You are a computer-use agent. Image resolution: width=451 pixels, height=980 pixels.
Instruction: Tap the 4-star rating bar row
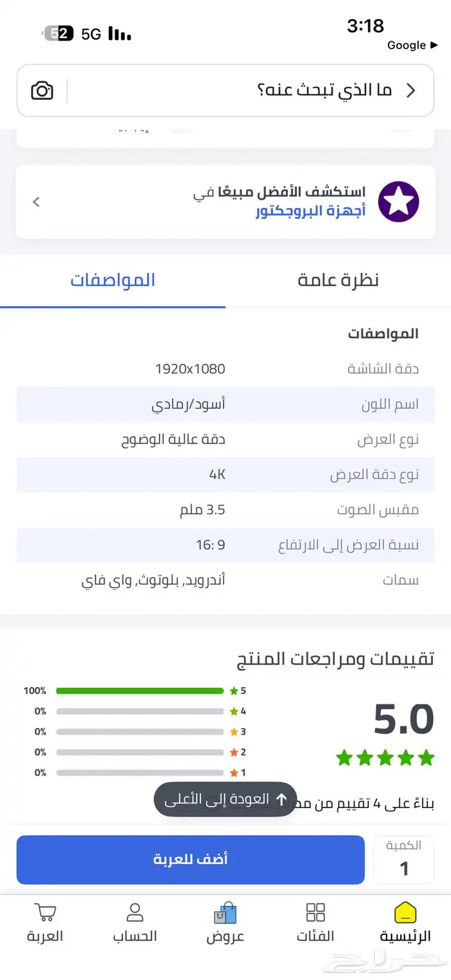[140, 711]
